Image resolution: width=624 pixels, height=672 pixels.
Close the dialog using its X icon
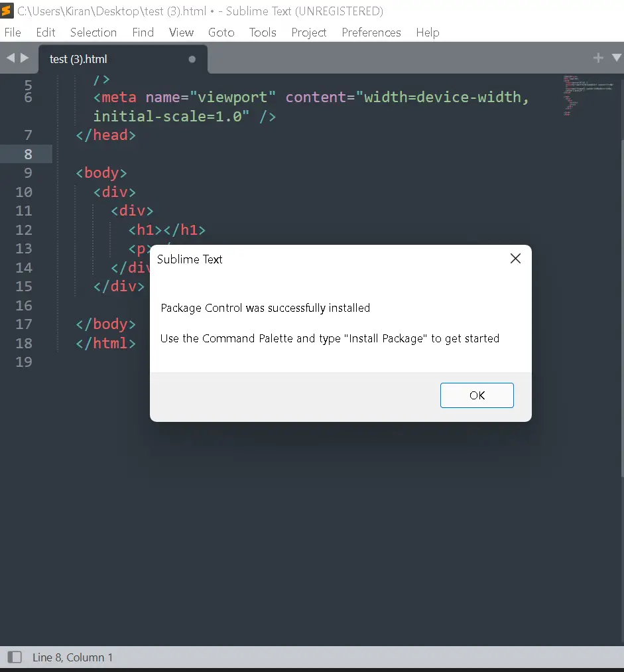click(x=515, y=259)
